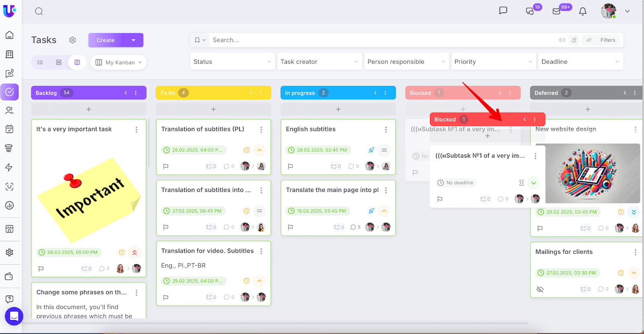Toggle hidden eye icon on Mailings for clients
The image size is (644, 334).
coord(540,289)
